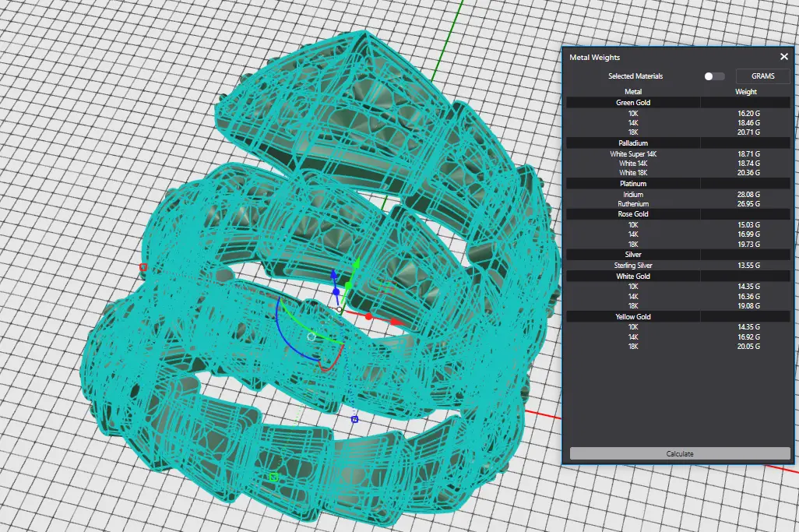
Task: Grab the green Y-axis gumball arrow
Action: pyautogui.click(x=356, y=263)
